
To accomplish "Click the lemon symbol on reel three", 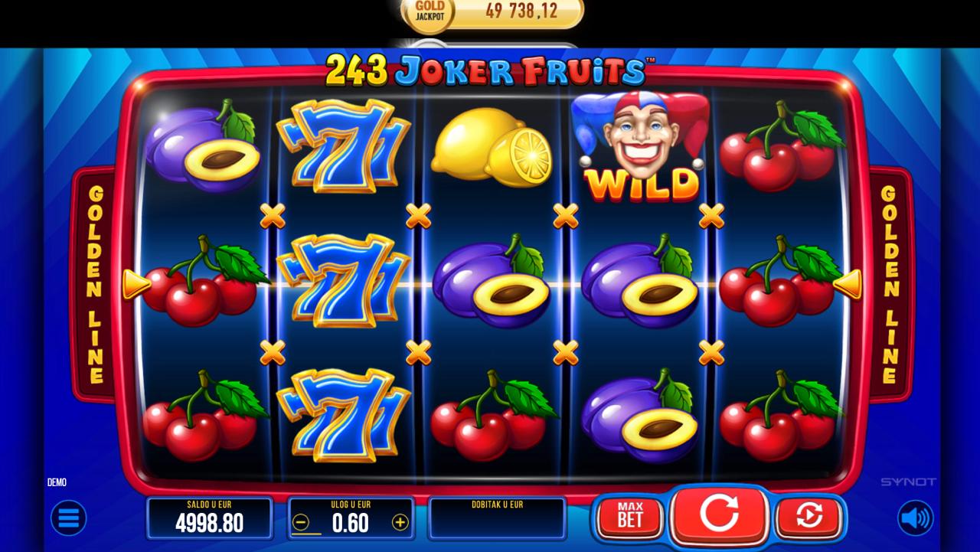I will tap(492, 147).
